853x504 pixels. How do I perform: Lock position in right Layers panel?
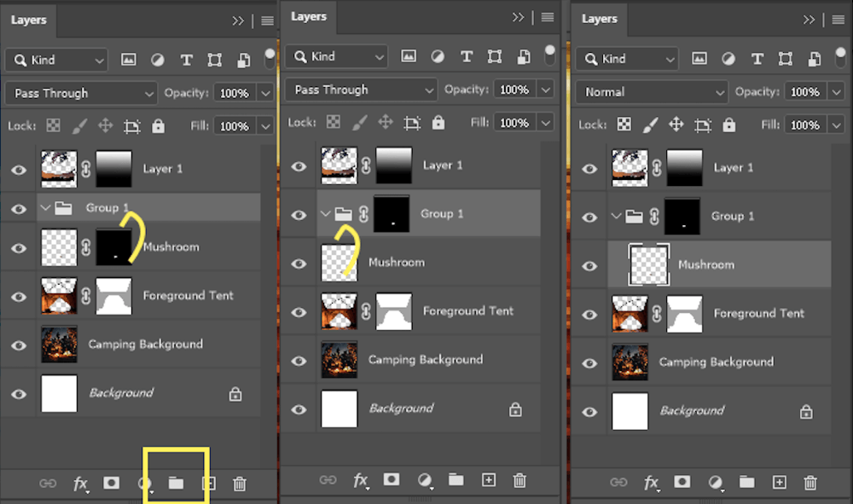(676, 125)
